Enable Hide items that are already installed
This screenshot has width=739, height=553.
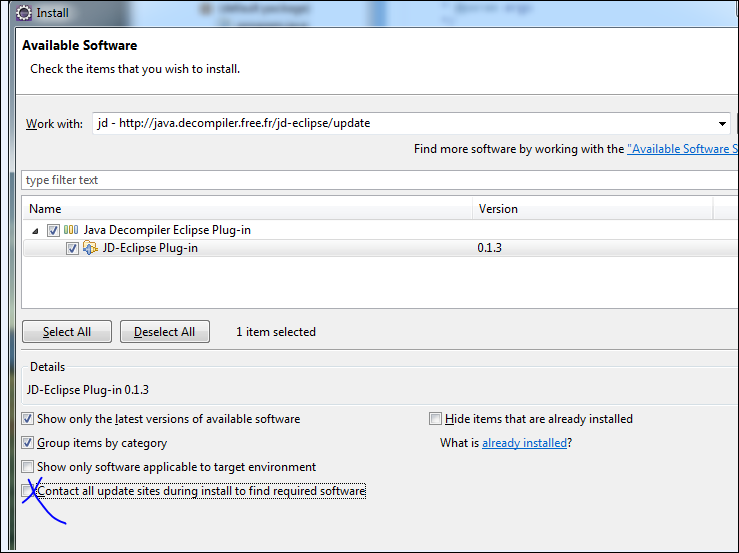(x=435, y=419)
